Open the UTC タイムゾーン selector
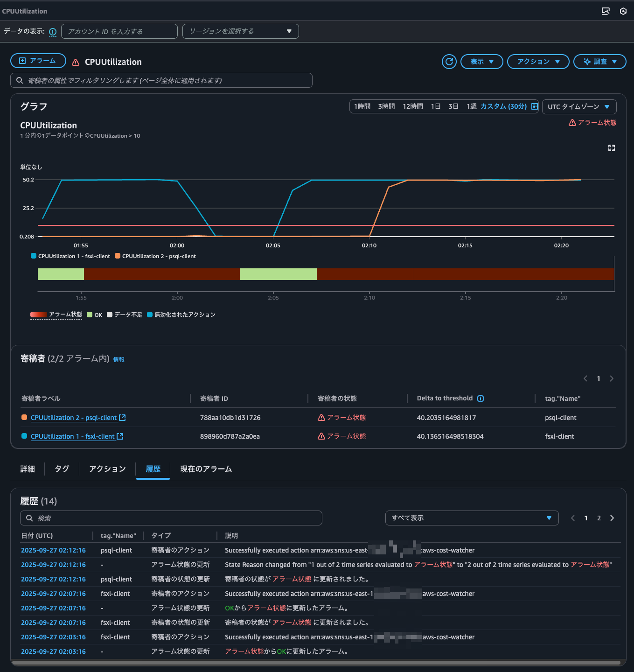 (579, 107)
